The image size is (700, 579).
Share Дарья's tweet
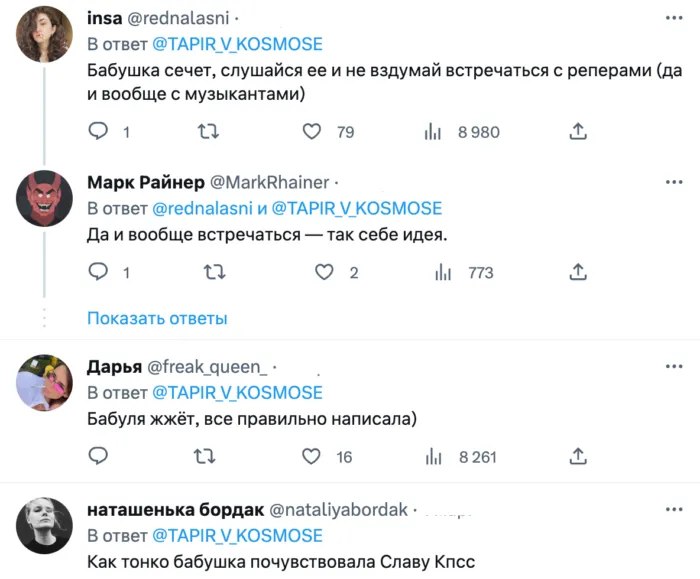(577, 457)
